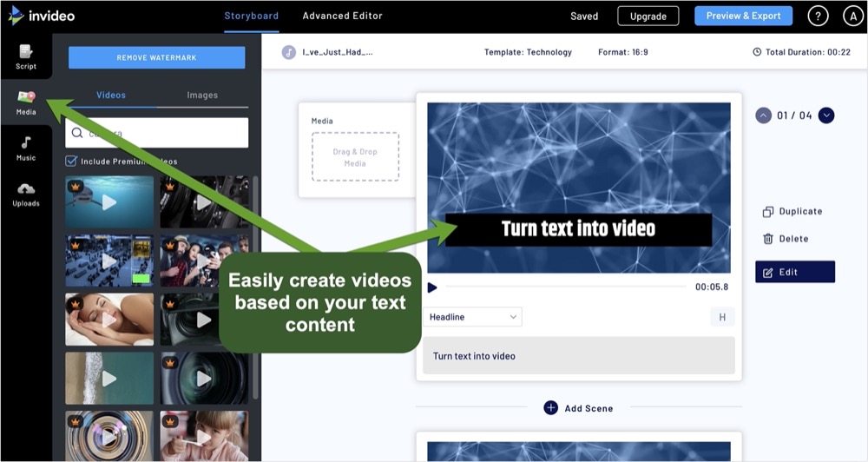Open the Uploads panel in sidebar

coord(26,194)
